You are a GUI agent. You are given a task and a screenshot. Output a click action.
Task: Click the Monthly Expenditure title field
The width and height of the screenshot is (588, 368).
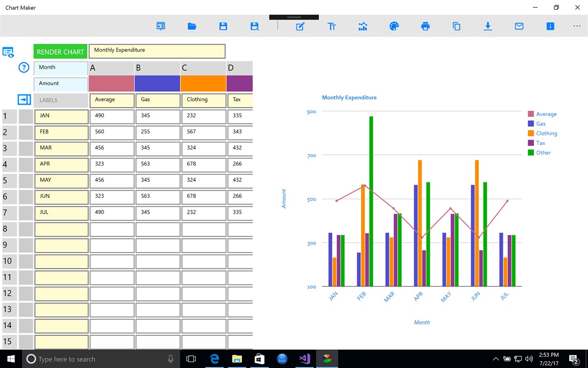click(157, 51)
